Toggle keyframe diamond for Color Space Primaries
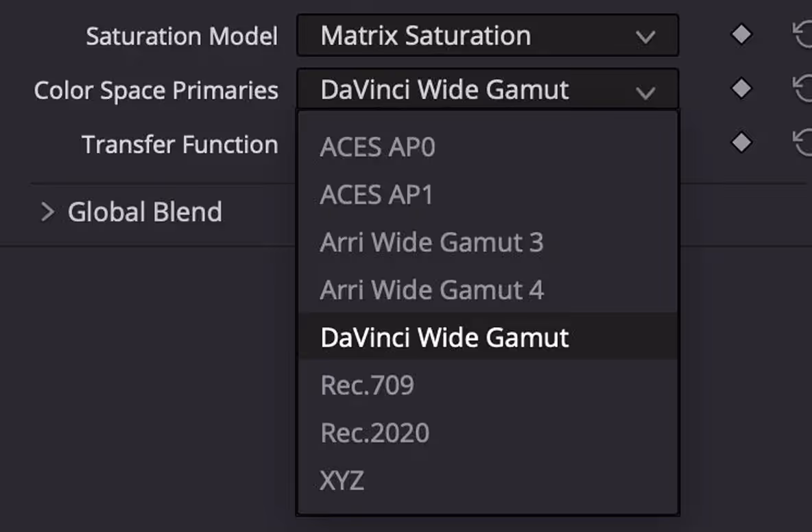This screenshot has height=532, width=812. pyautogui.click(x=741, y=88)
